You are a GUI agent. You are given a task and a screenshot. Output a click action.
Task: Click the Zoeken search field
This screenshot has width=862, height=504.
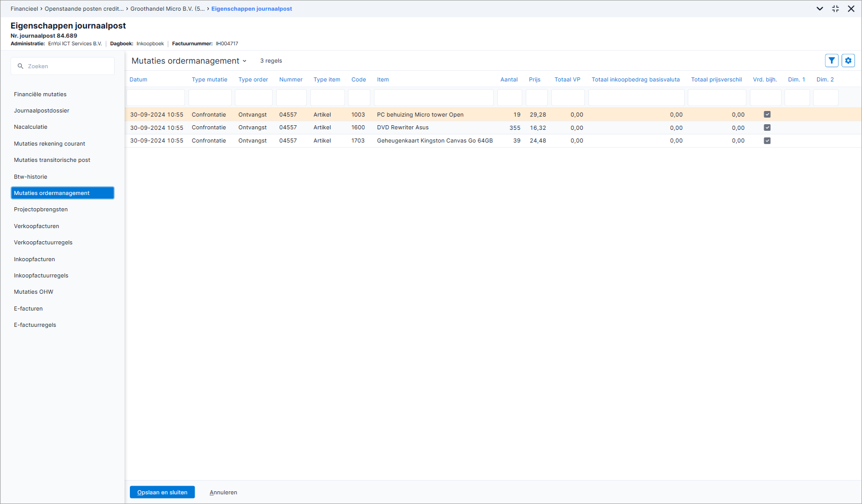[63, 66]
